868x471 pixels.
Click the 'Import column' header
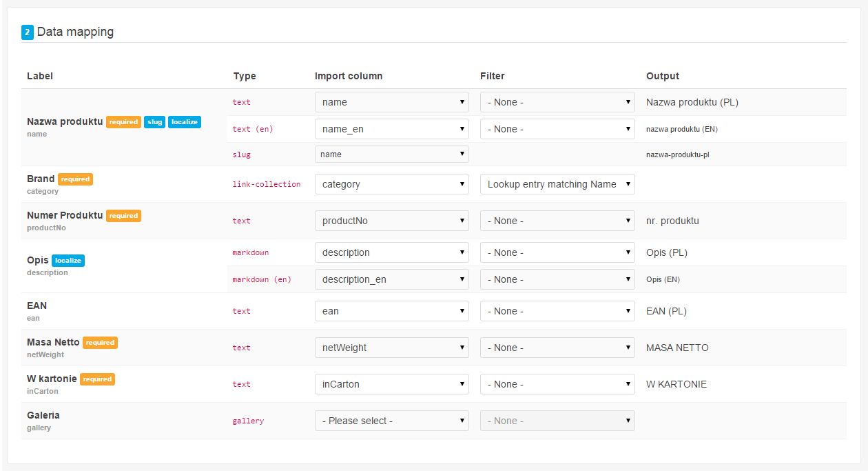[349, 76]
